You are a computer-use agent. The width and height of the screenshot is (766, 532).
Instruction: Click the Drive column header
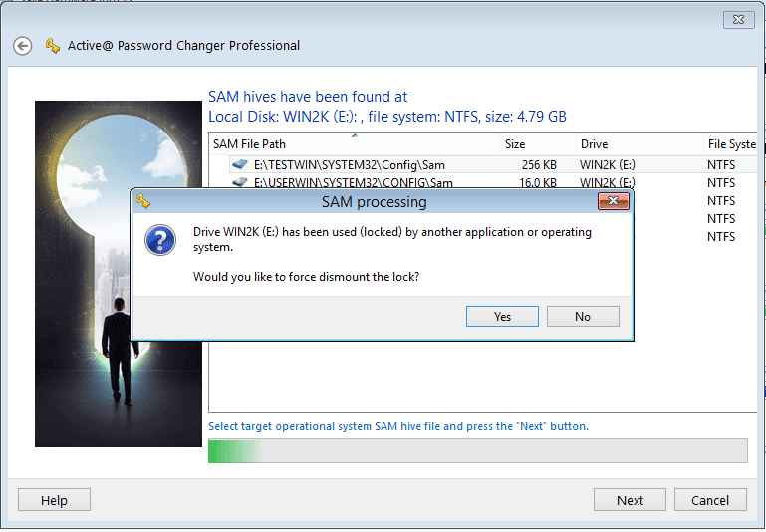[x=595, y=144]
